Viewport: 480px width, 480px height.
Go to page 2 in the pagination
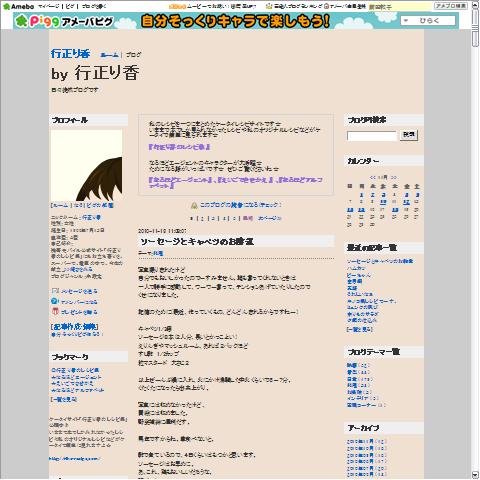[x=202, y=218]
